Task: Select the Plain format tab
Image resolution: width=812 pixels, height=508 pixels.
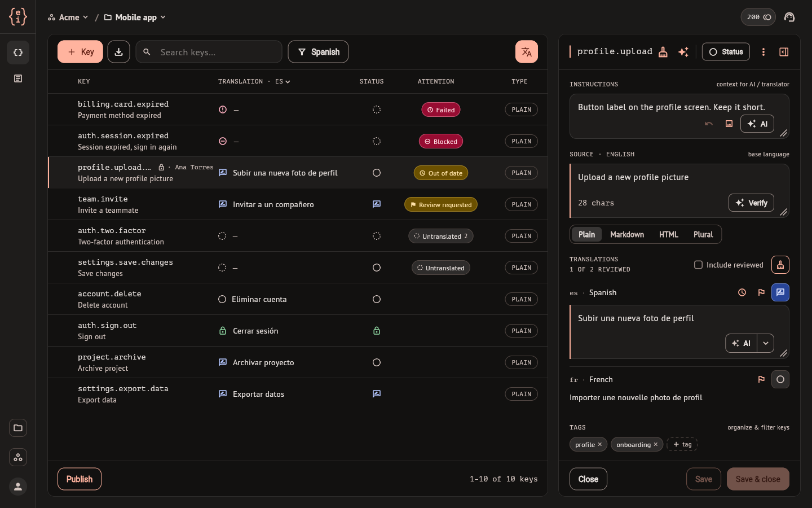Action: point(586,234)
